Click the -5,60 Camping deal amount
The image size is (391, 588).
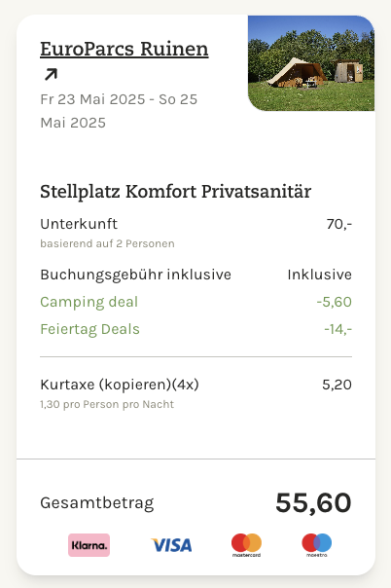[x=334, y=302]
